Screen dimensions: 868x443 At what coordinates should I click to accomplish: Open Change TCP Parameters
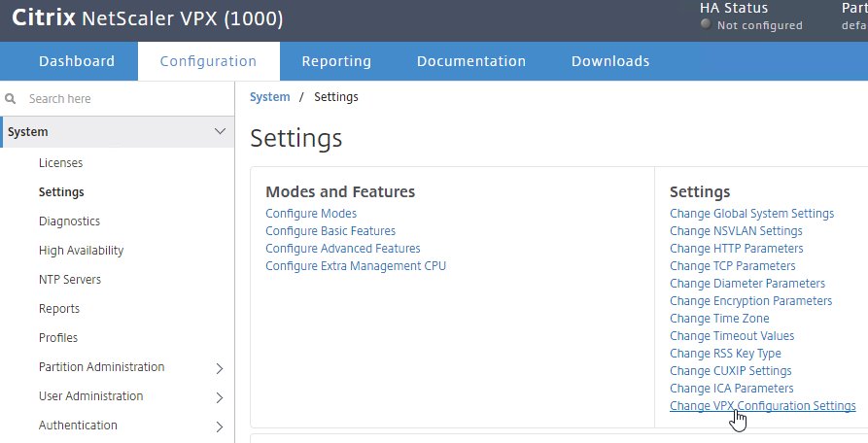[732, 266]
